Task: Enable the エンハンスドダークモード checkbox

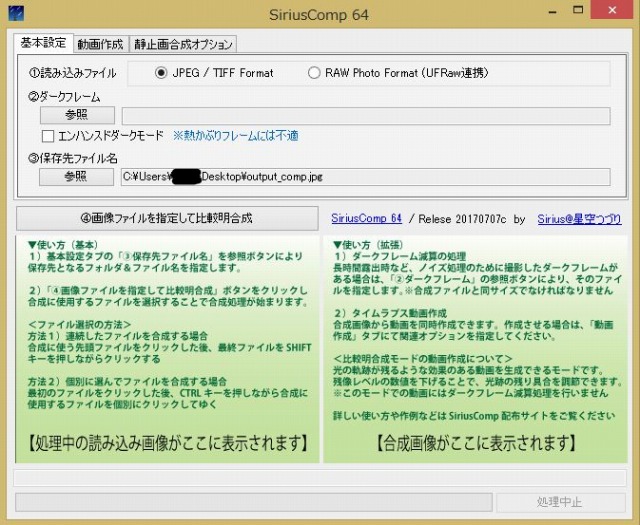Action: [48, 136]
